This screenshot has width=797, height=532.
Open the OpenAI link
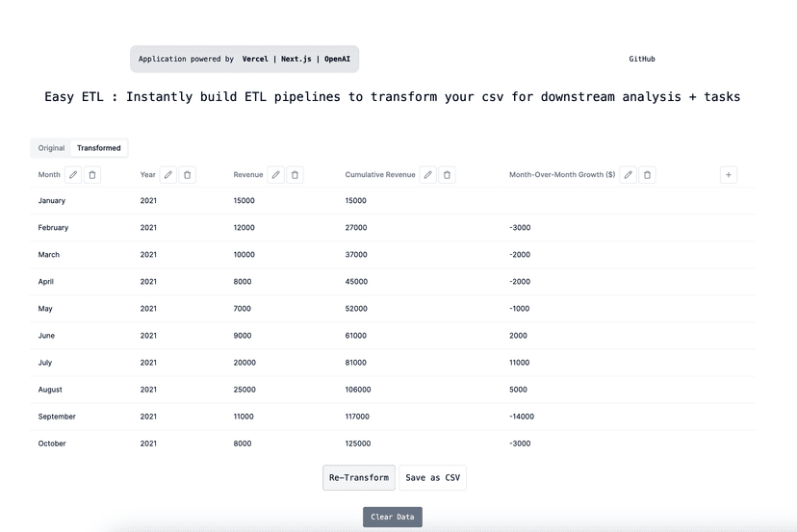[x=338, y=59]
